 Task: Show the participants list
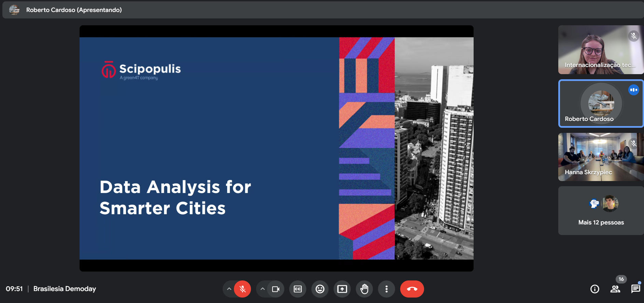coord(615,289)
